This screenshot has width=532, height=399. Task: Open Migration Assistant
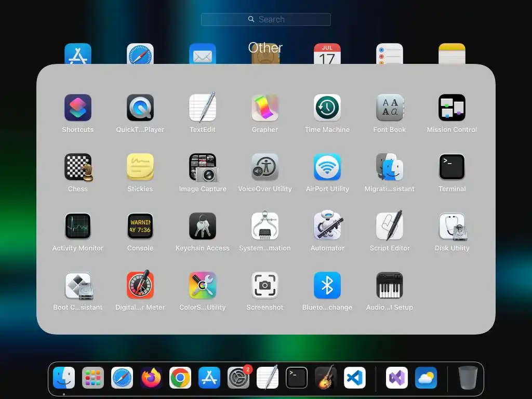pos(390,167)
